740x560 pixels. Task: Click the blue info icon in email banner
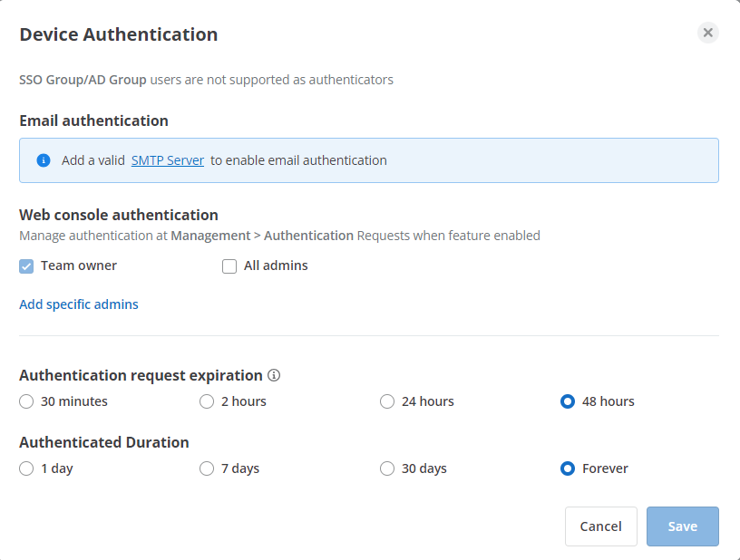[x=44, y=160]
